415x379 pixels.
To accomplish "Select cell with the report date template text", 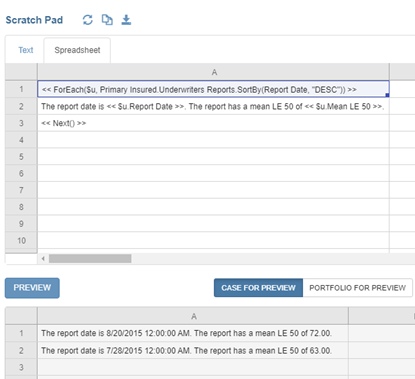I will click(x=213, y=106).
